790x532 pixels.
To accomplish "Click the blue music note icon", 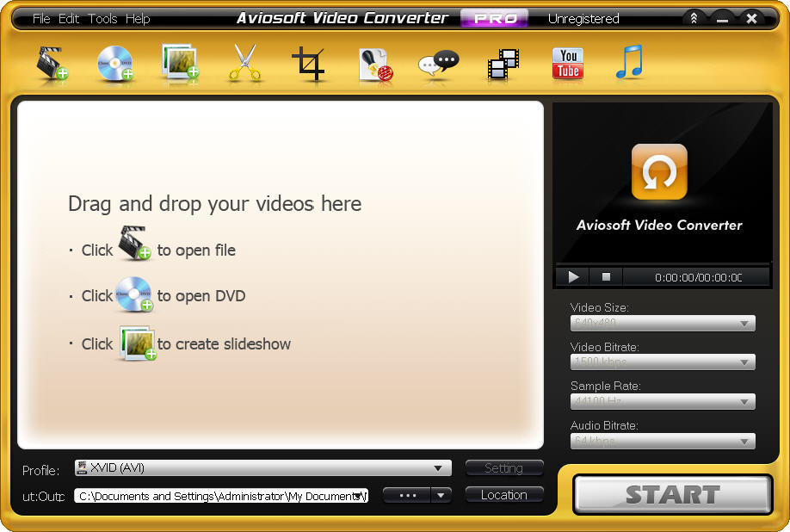I will point(629,62).
